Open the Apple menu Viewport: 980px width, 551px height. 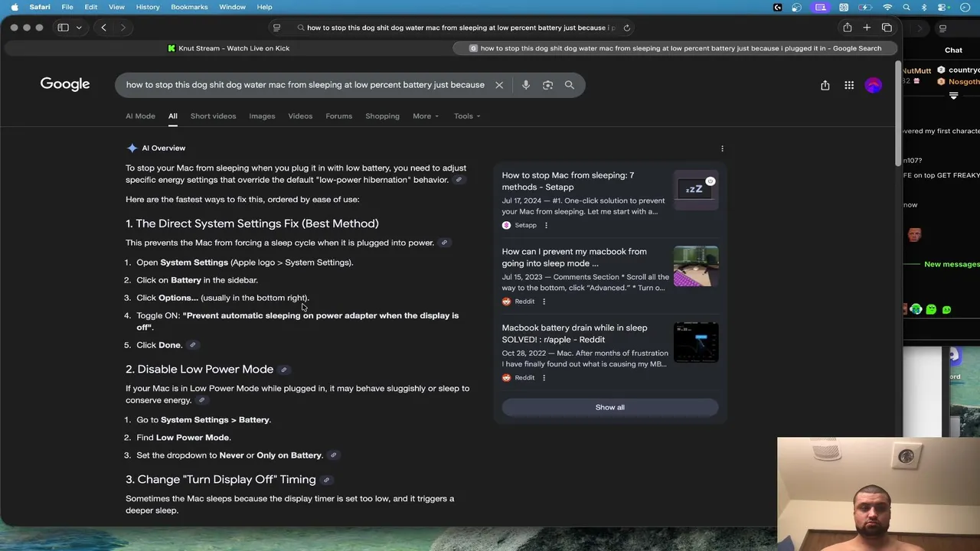click(x=15, y=7)
